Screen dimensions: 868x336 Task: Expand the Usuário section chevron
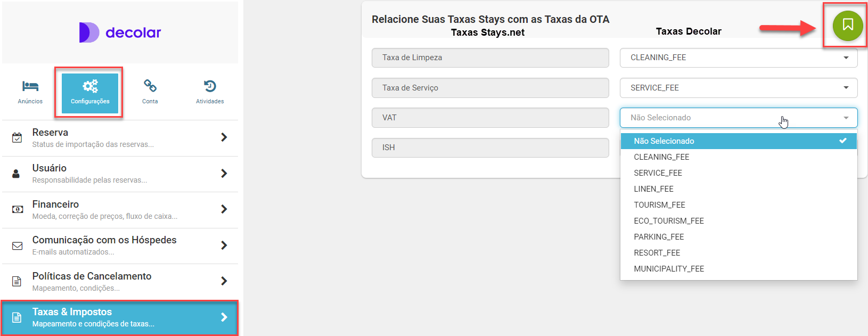pyautogui.click(x=224, y=174)
